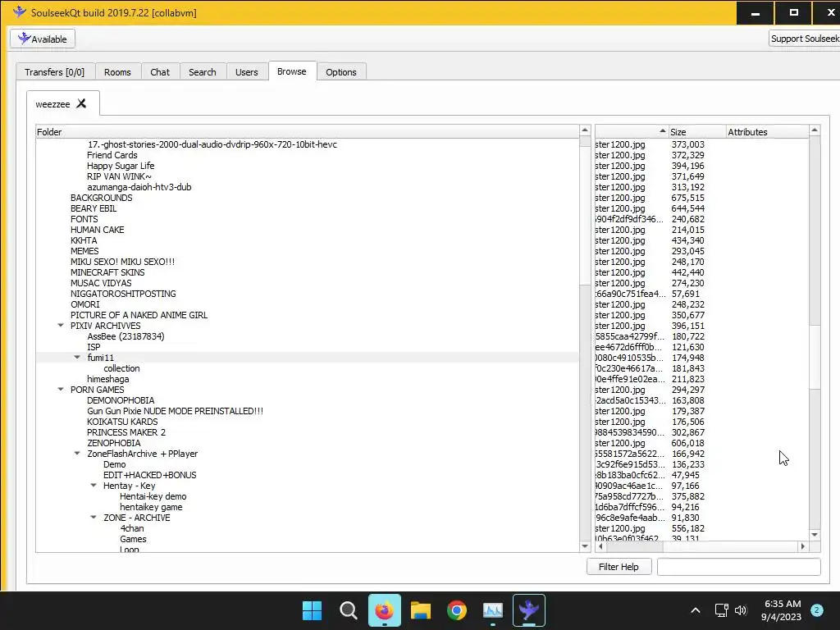Open taskbar Search
This screenshot has width=840, height=630.
click(x=348, y=610)
